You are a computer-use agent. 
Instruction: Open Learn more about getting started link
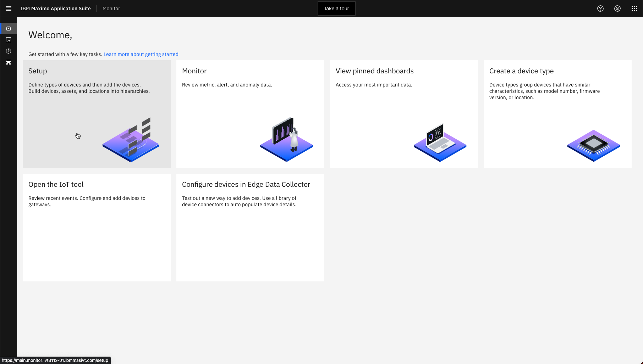pyautogui.click(x=141, y=54)
